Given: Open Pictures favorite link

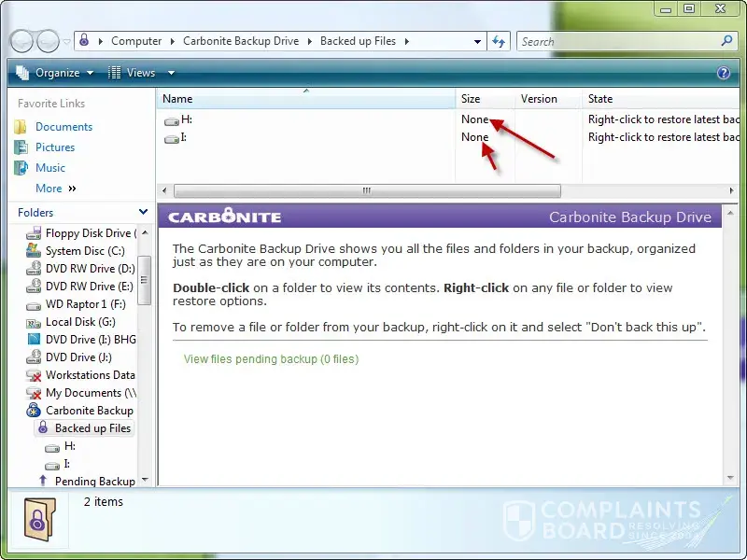Looking at the screenshot, I should tap(55, 147).
